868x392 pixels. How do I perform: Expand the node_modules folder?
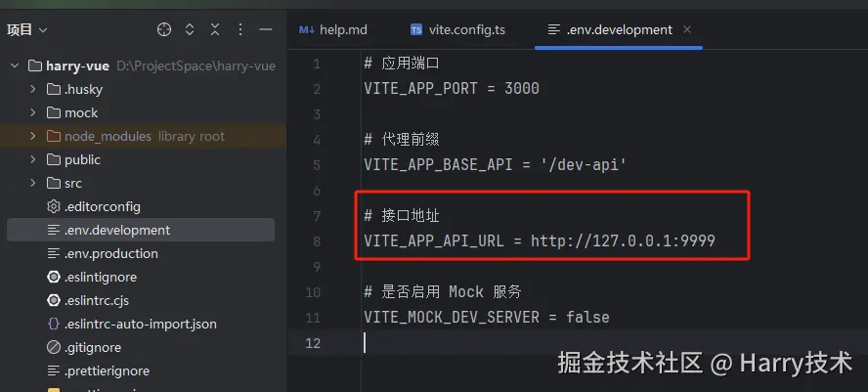pos(32,136)
